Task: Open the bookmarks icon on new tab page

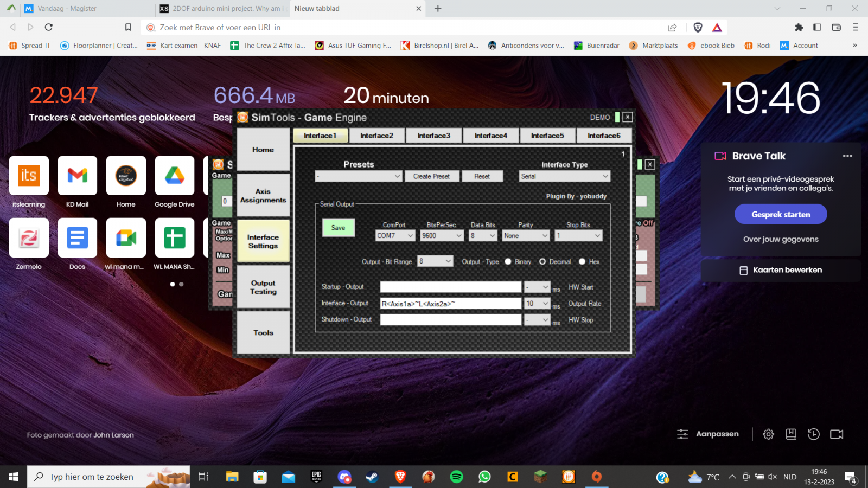Action: [791, 434]
